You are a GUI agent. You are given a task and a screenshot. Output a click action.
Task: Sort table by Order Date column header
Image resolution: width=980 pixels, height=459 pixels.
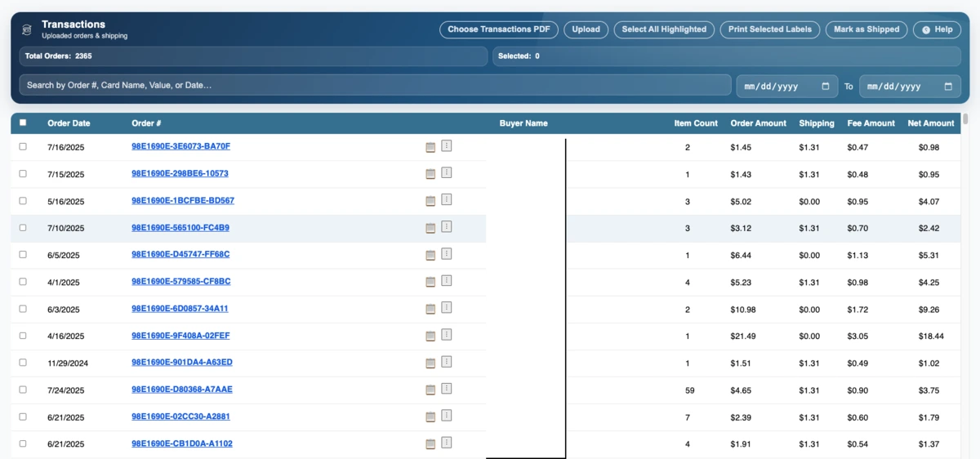pos(69,123)
